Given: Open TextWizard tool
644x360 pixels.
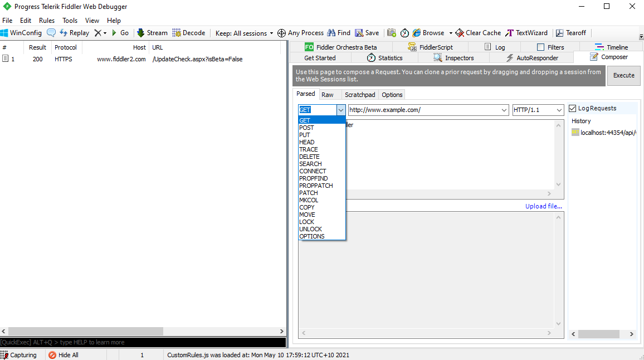Looking at the screenshot, I should 526,33.
